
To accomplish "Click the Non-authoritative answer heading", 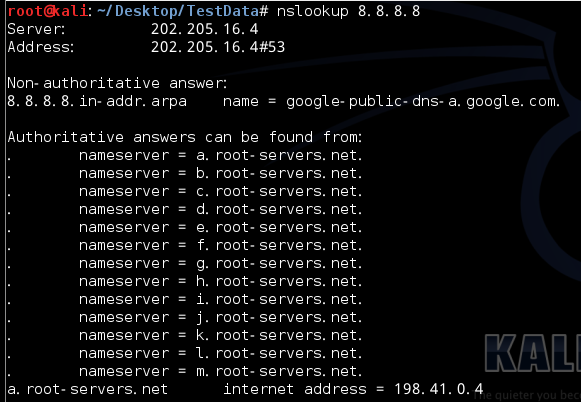I will (117, 83).
